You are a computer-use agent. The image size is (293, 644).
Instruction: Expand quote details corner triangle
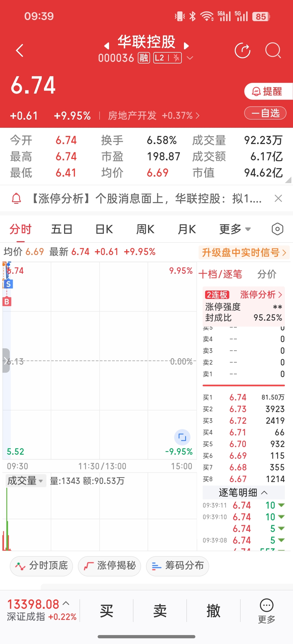pos(288,180)
